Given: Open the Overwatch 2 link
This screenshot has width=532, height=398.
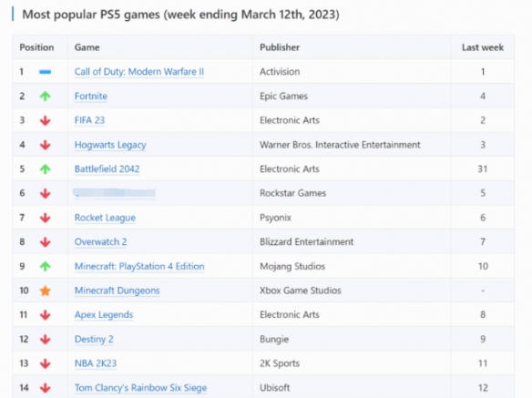Looking at the screenshot, I should tap(100, 242).
